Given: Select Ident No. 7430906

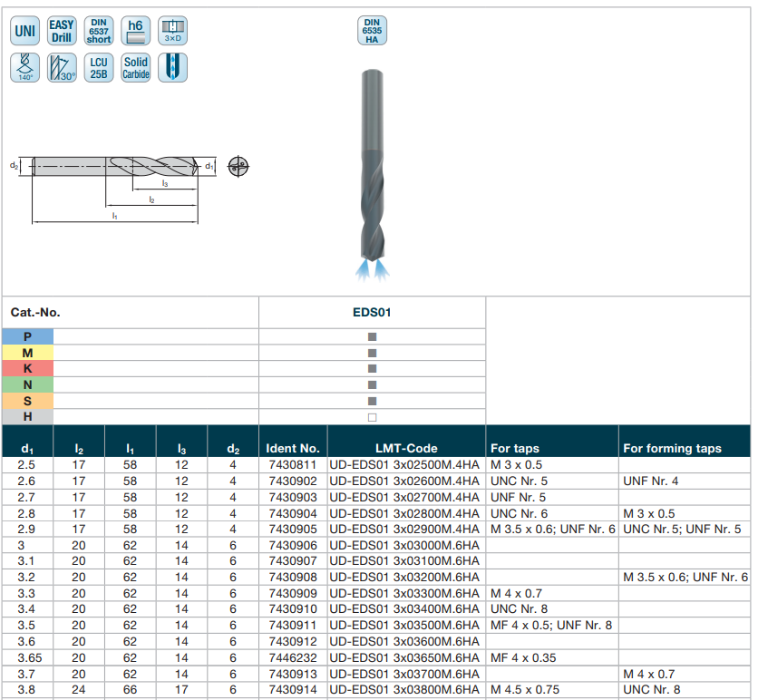Looking at the screenshot, I should pyautogui.click(x=293, y=545).
